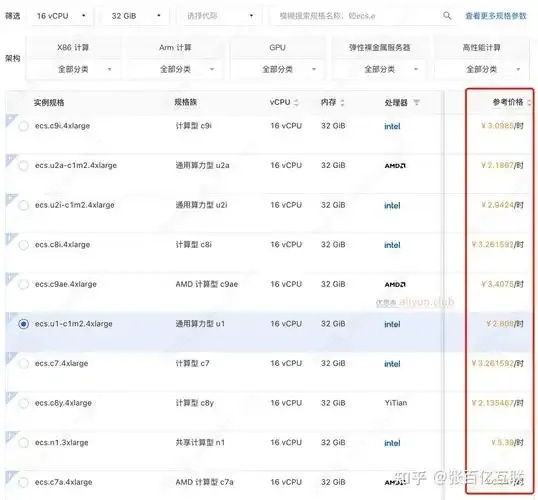Click the 共享计算型 n1 family cell
This screenshot has width=538, height=500.
point(200,443)
